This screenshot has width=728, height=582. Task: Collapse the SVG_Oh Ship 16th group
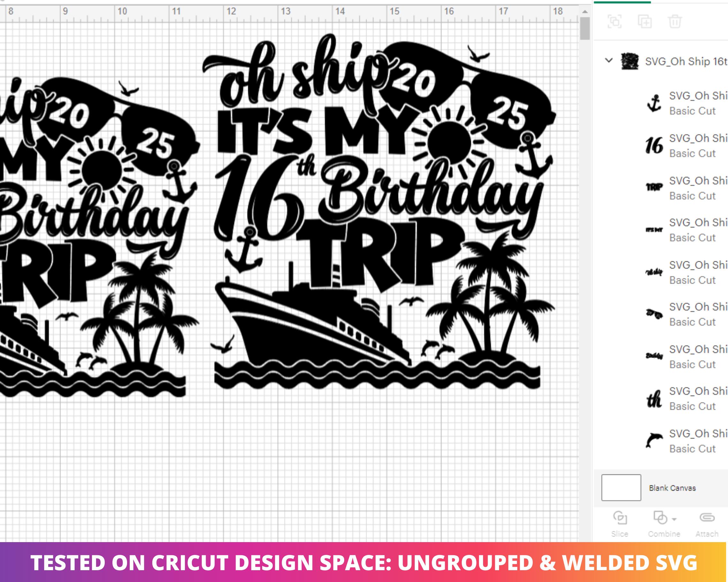[609, 61]
